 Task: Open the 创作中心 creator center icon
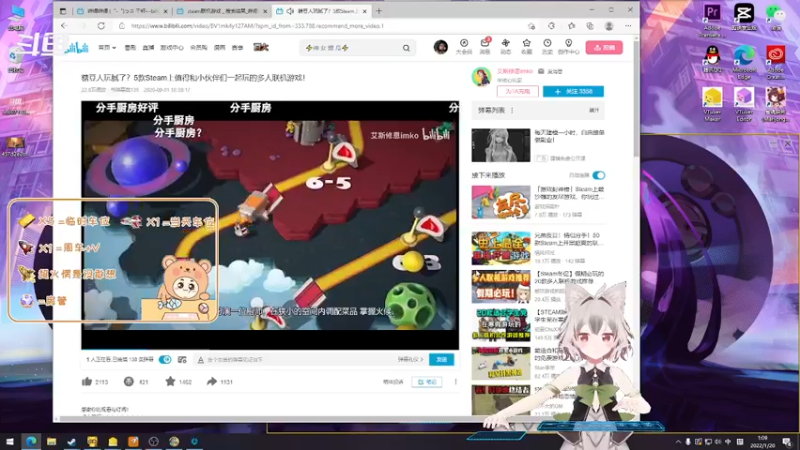tap(568, 46)
